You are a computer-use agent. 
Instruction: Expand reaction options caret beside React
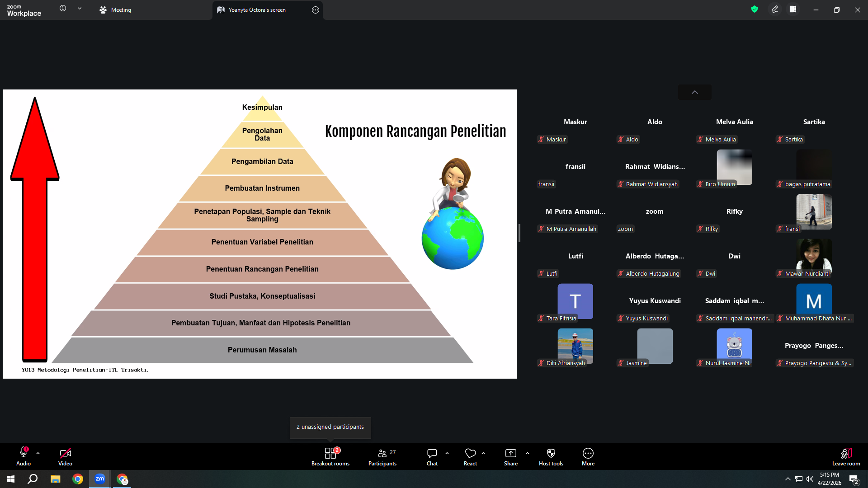pyautogui.click(x=483, y=453)
